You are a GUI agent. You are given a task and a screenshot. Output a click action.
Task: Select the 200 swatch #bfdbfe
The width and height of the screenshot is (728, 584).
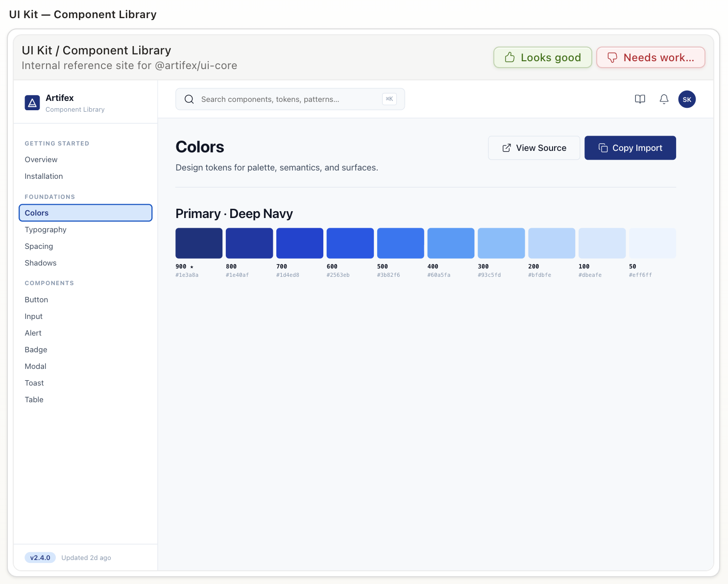coord(552,243)
